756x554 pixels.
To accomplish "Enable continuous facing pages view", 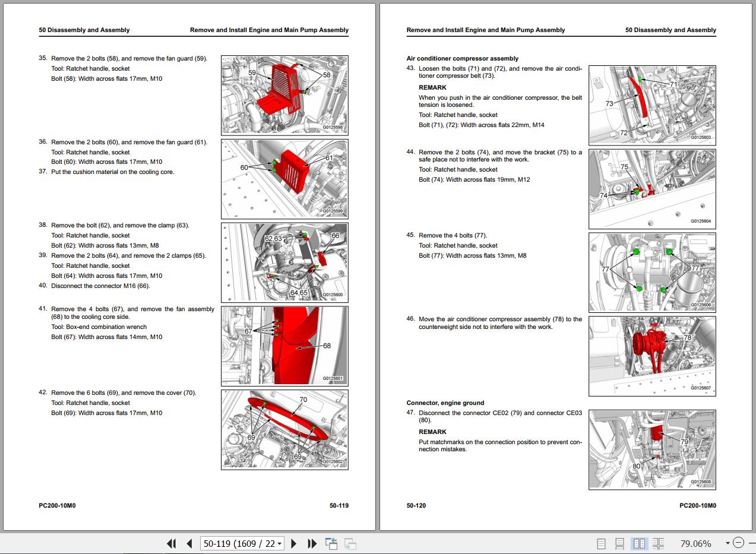I will click(658, 543).
